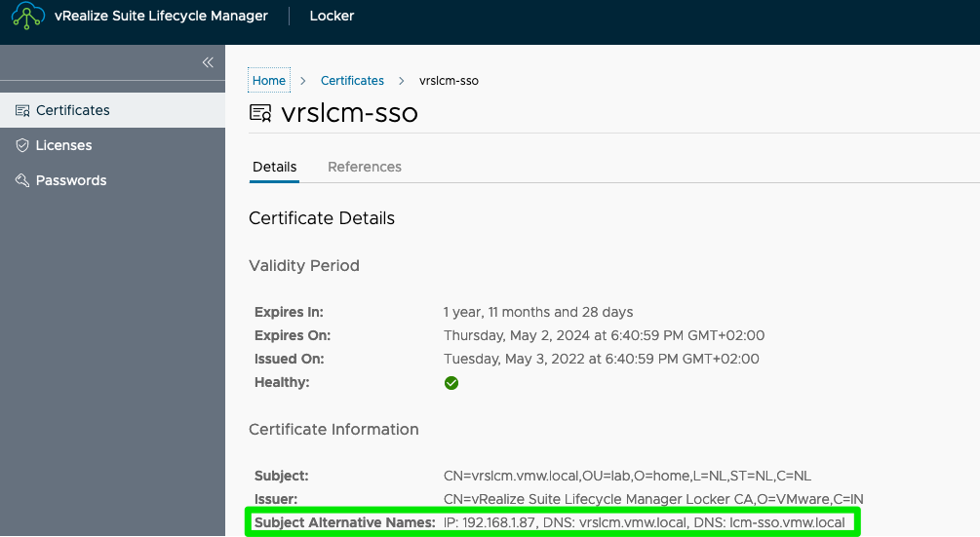Click the 'Issuer:' label
This screenshot has height=537, width=980.
(x=276, y=500)
